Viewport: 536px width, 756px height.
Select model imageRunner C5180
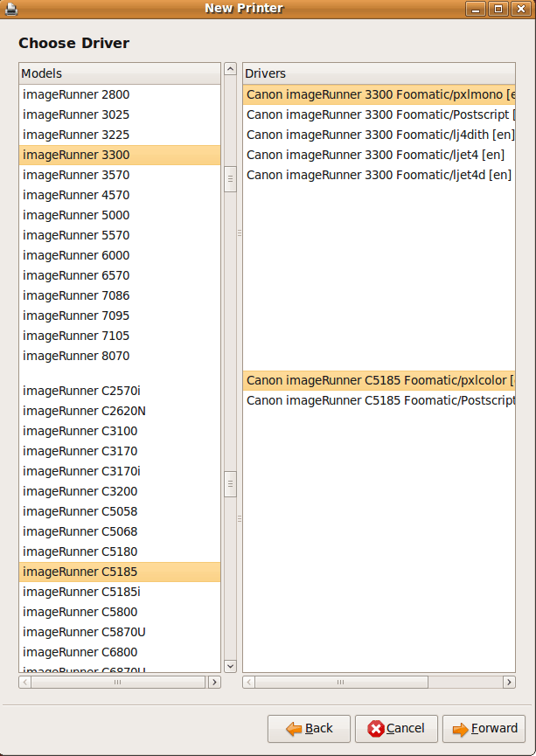(120, 551)
